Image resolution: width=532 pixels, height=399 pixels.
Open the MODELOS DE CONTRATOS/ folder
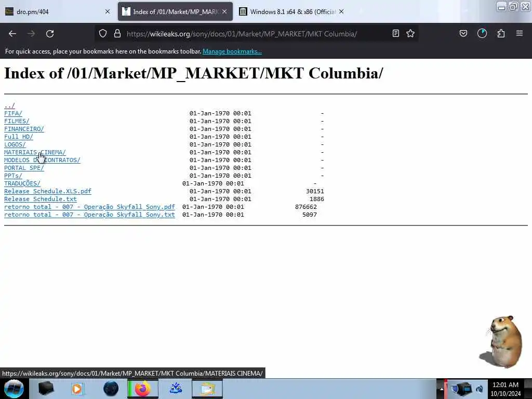43,160
